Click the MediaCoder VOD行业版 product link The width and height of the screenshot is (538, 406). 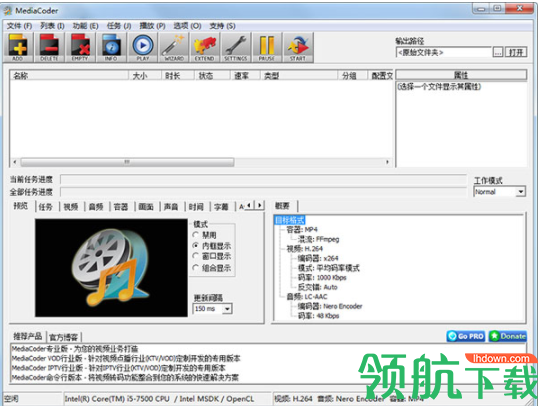tap(126, 359)
